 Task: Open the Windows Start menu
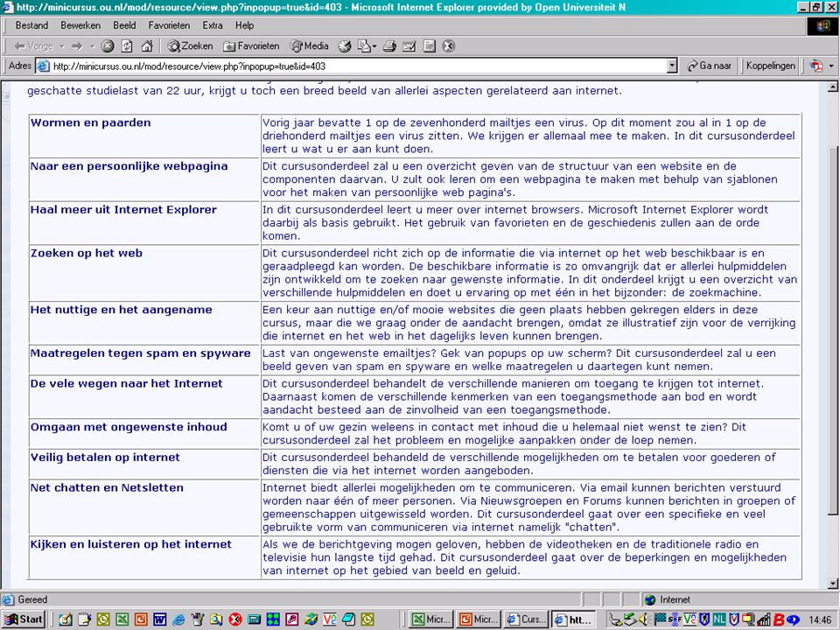click(x=23, y=619)
